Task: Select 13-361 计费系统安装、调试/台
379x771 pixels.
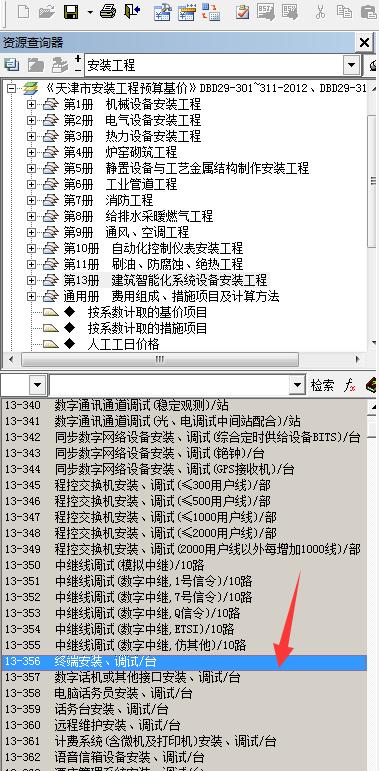Action: tap(184, 741)
